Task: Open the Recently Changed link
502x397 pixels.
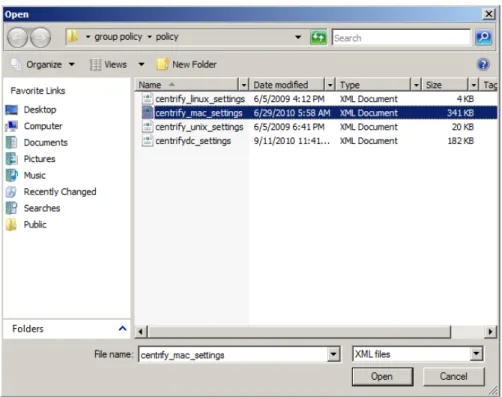Action: click(60, 192)
